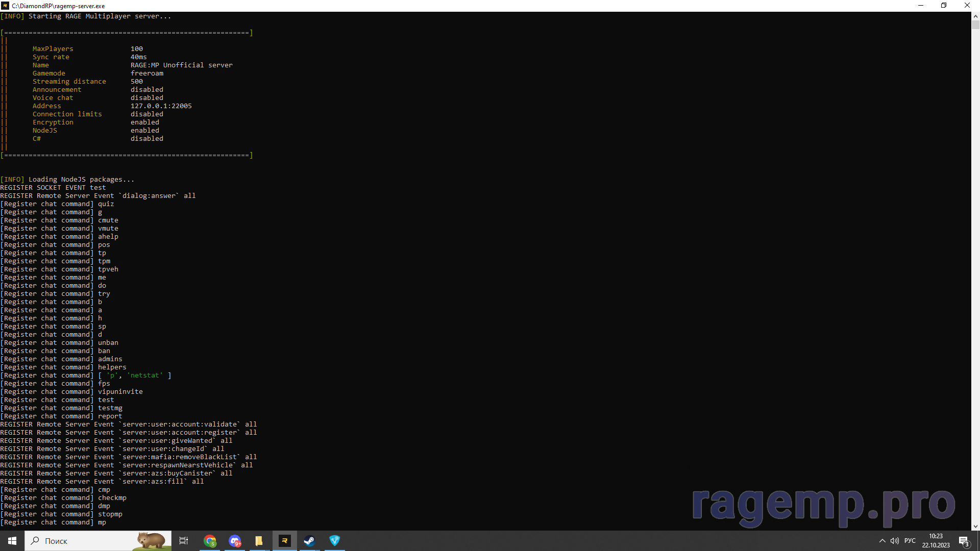Screen dimensions: 980x551
Task: Click the Streaming distance label
Action: (x=69, y=82)
